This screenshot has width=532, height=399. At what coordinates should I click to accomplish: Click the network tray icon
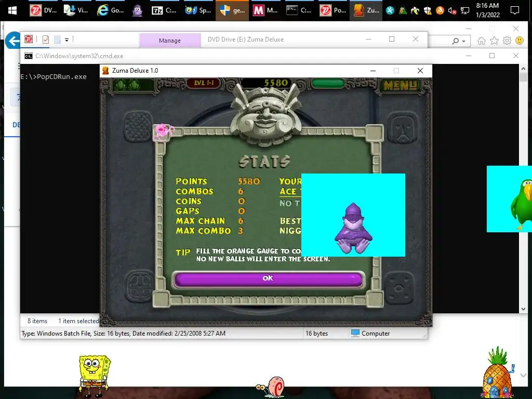(x=465, y=10)
